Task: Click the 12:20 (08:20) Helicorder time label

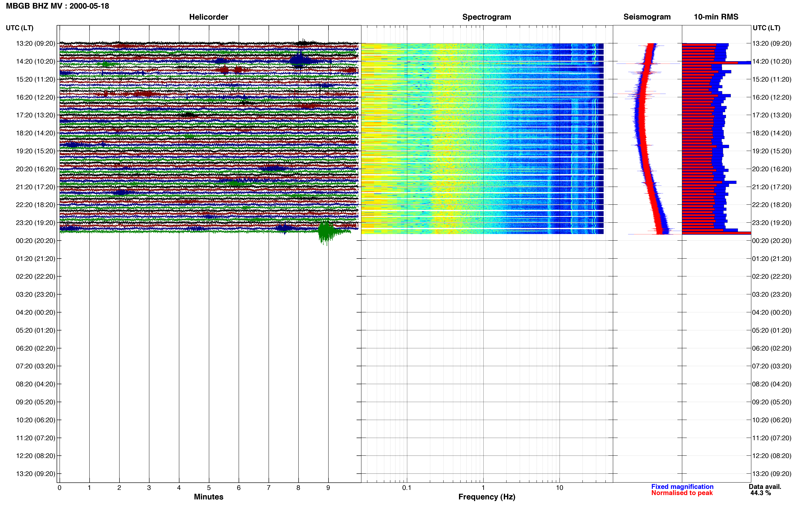Action: [36, 456]
